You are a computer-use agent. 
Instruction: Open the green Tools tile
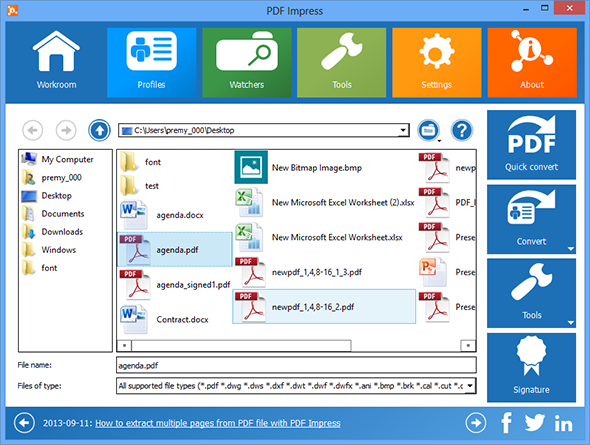[x=341, y=62]
